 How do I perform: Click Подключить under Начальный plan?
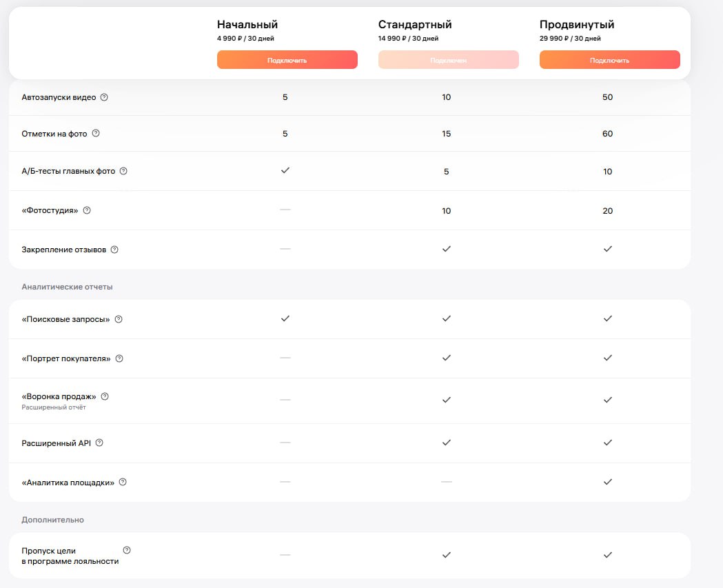[x=287, y=60]
